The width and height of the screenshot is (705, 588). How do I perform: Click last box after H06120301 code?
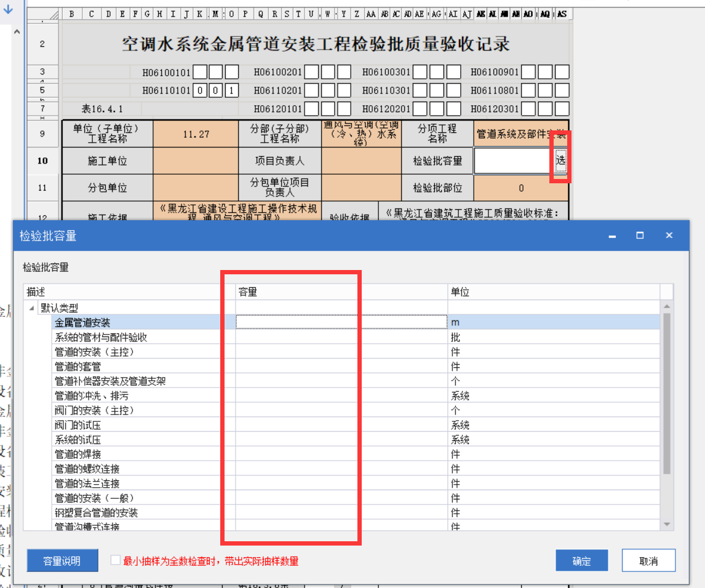(x=562, y=109)
